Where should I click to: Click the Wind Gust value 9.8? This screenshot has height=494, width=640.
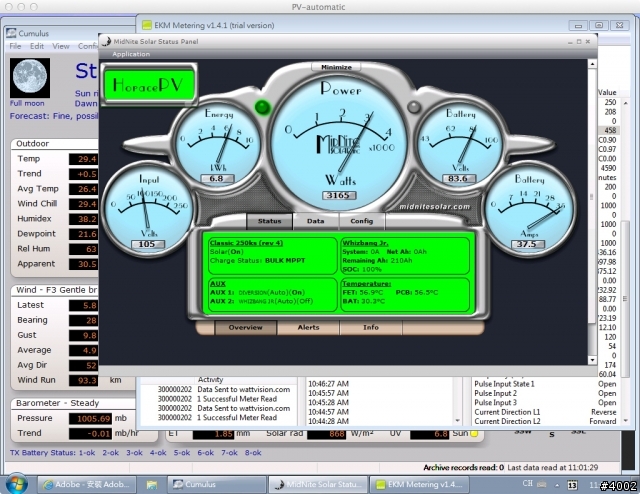[x=83, y=335]
